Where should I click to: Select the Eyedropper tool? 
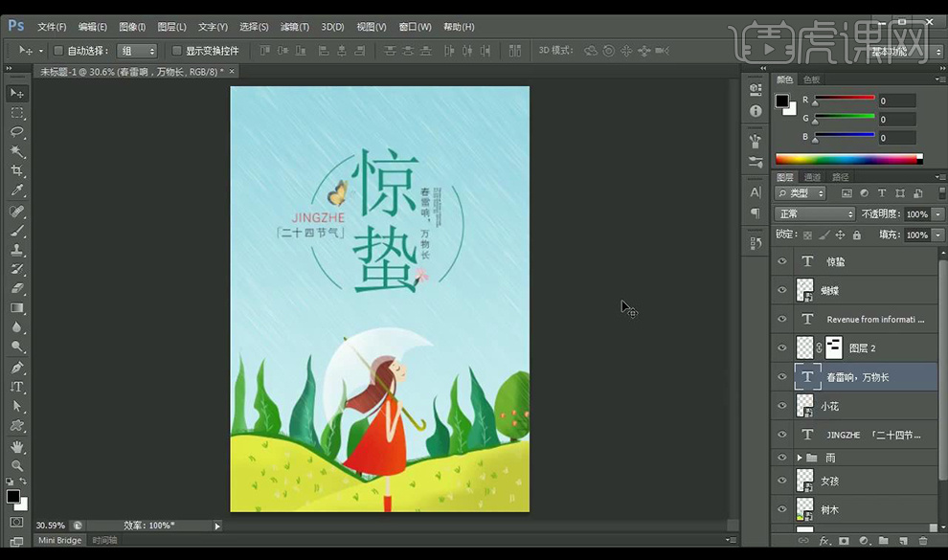(x=17, y=190)
